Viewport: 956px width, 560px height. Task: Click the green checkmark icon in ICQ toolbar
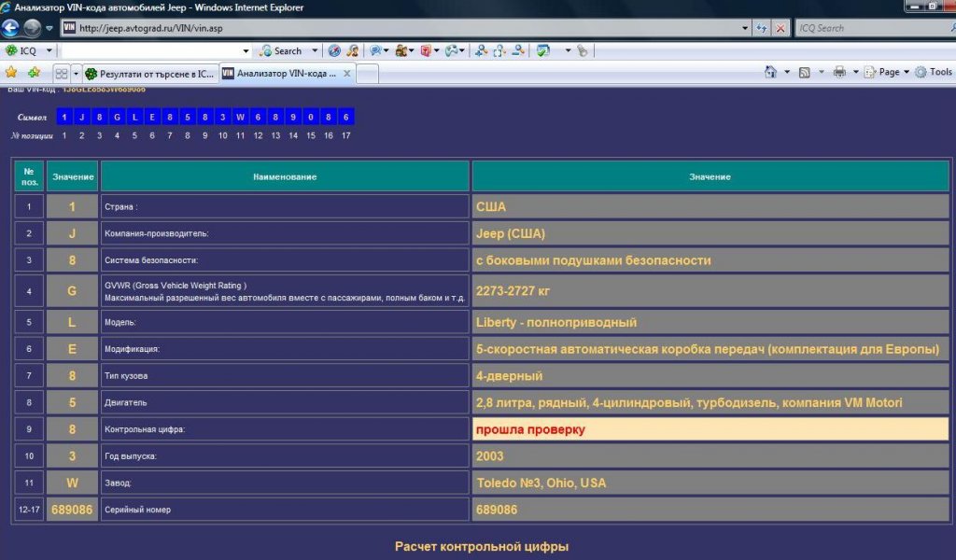(x=542, y=50)
